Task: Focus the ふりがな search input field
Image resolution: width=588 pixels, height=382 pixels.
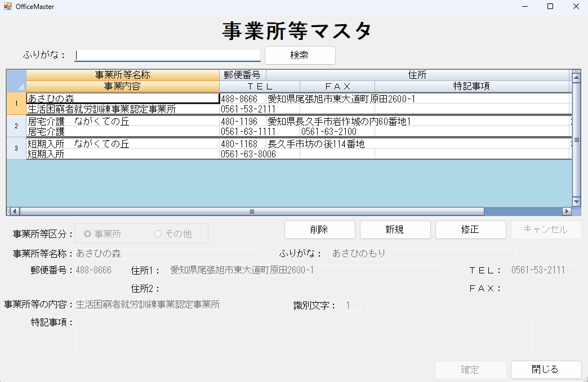Action: point(167,56)
